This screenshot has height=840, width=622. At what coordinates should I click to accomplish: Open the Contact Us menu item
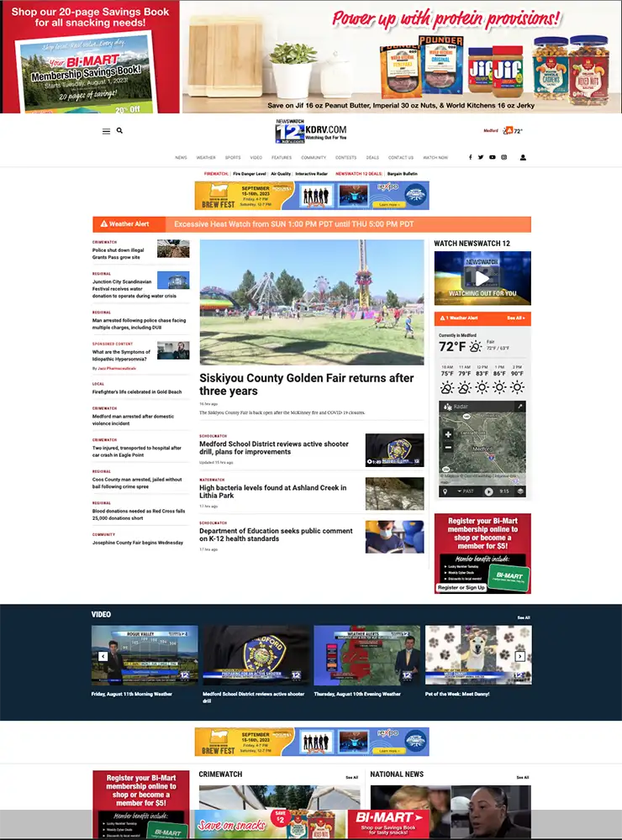[401, 158]
